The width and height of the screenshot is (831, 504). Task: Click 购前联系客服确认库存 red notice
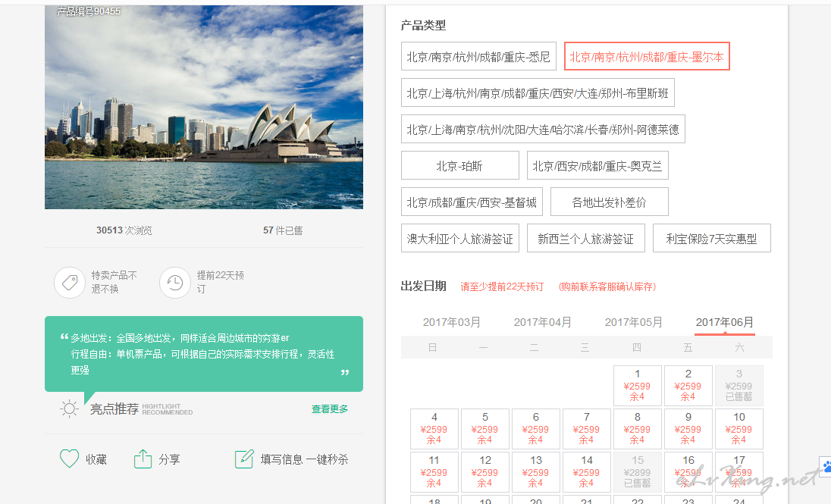pos(607,286)
